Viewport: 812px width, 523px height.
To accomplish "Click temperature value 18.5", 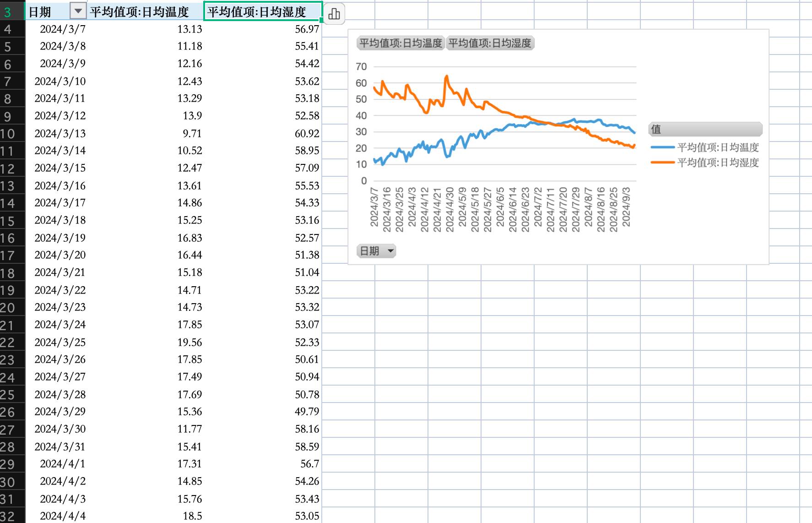I will tap(192, 516).
